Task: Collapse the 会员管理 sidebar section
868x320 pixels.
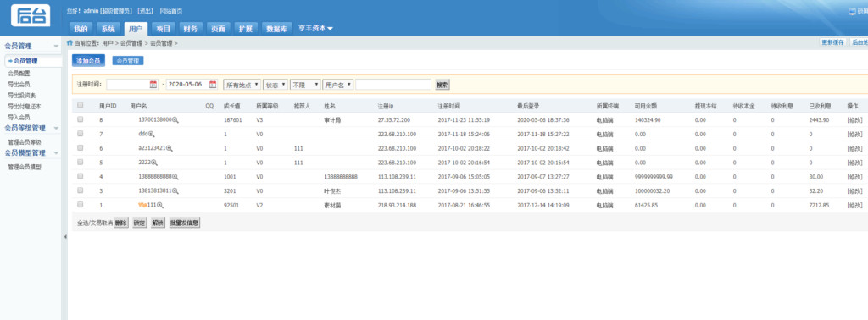Action: tap(56, 47)
